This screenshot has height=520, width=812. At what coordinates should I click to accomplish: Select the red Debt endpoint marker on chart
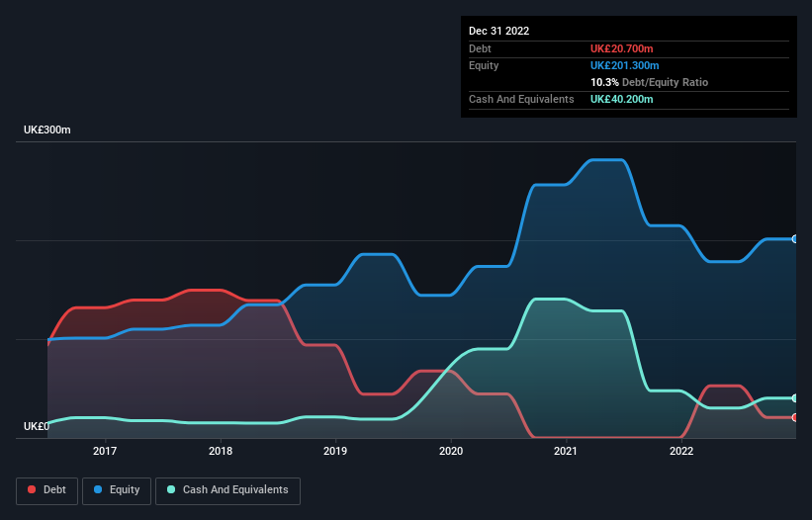tap(795, 417)
